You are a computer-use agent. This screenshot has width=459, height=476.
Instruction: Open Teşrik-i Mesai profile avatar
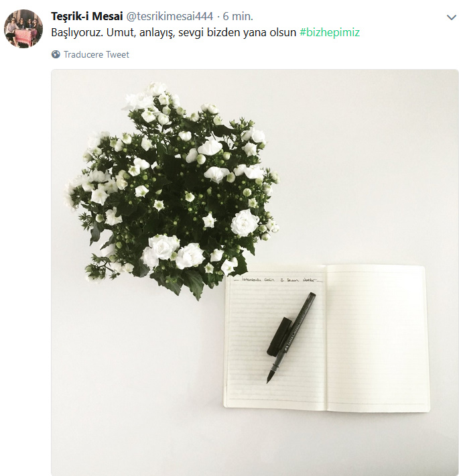pyautogui.click(x=23, y=28)
